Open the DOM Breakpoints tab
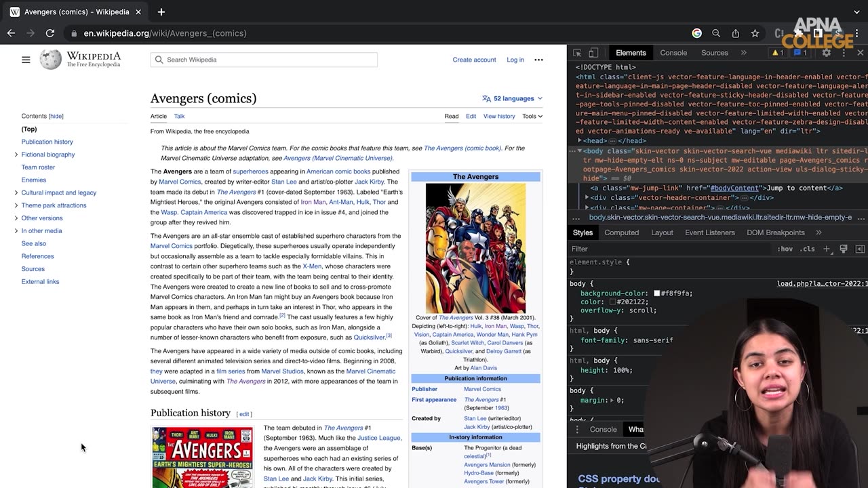 point(775,232)
